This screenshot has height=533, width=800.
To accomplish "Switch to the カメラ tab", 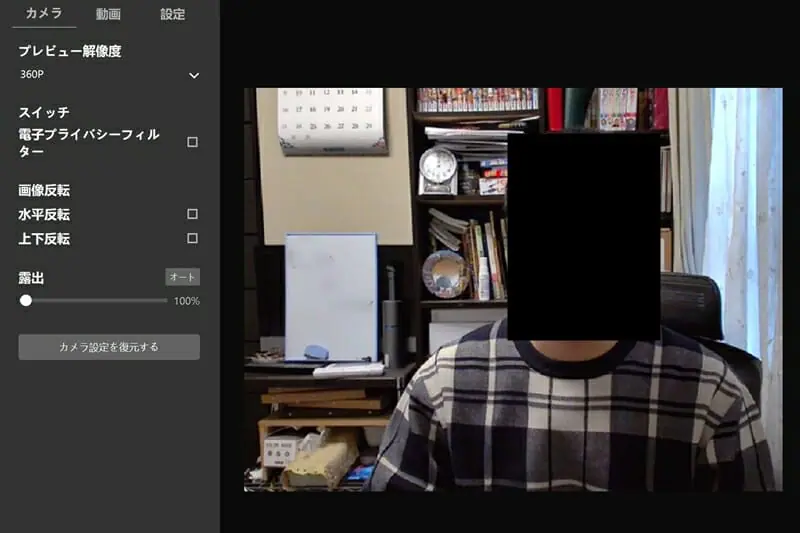I will [x=44, y=14].
